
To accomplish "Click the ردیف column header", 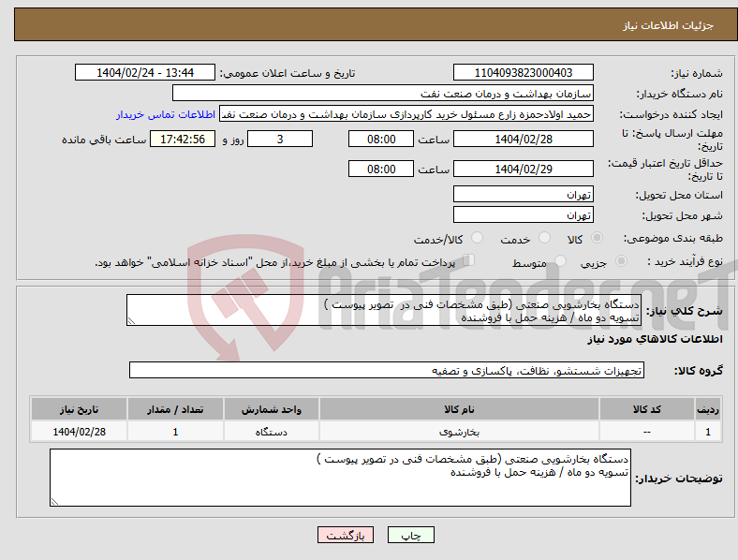I will tap(708, 409).
